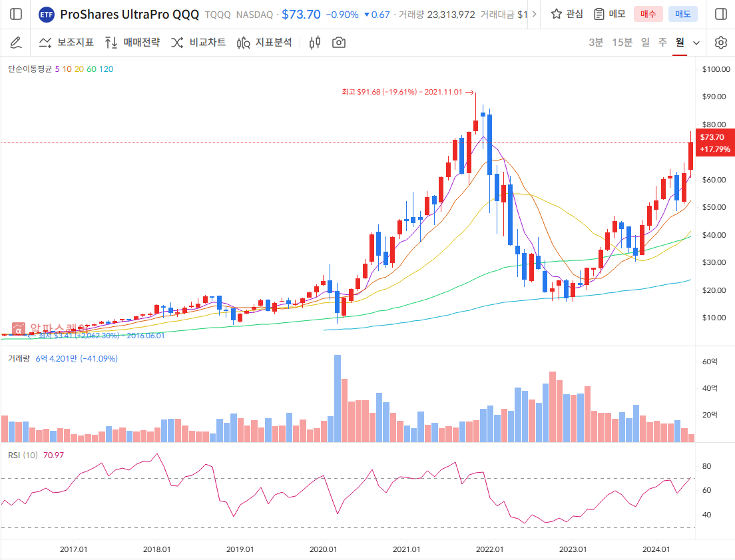Click current price $73.70 in header
Viewport: 735px width, 560px height.
point(301,15)
